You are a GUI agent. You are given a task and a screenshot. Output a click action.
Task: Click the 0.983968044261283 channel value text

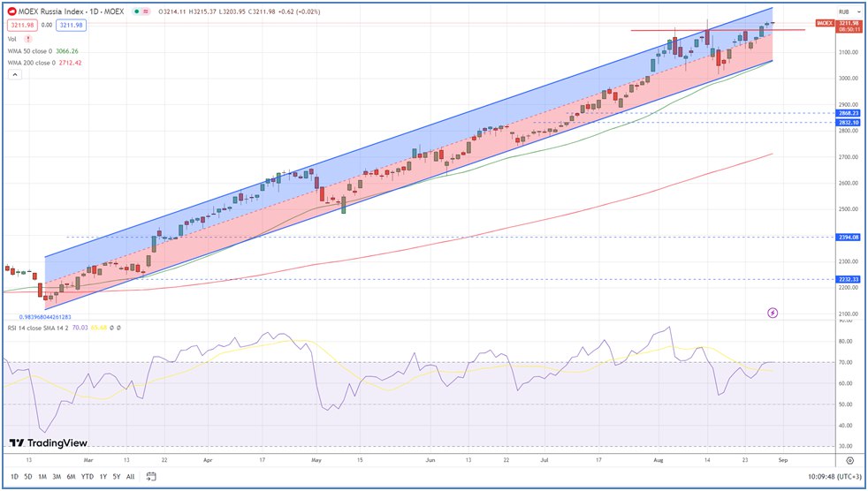45,317
